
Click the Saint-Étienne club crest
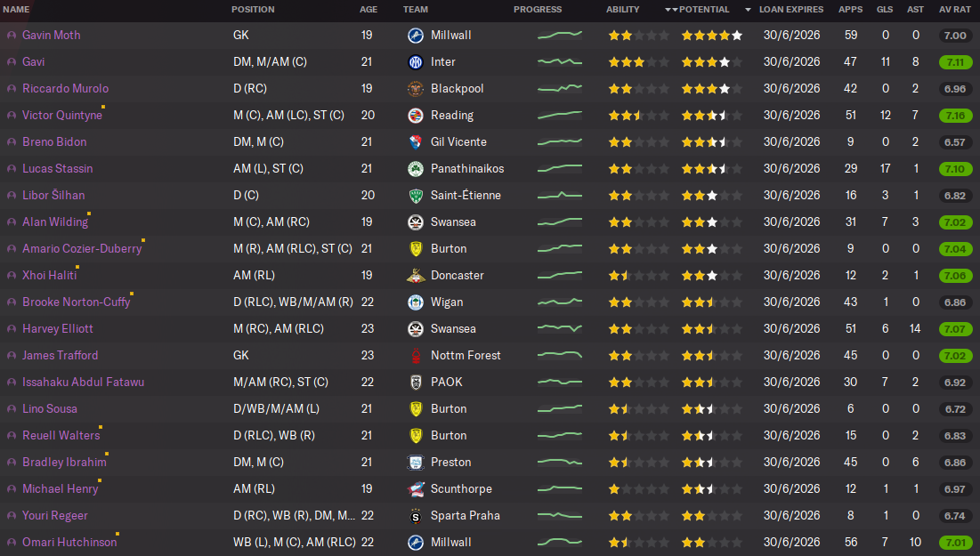coord(415,196)
